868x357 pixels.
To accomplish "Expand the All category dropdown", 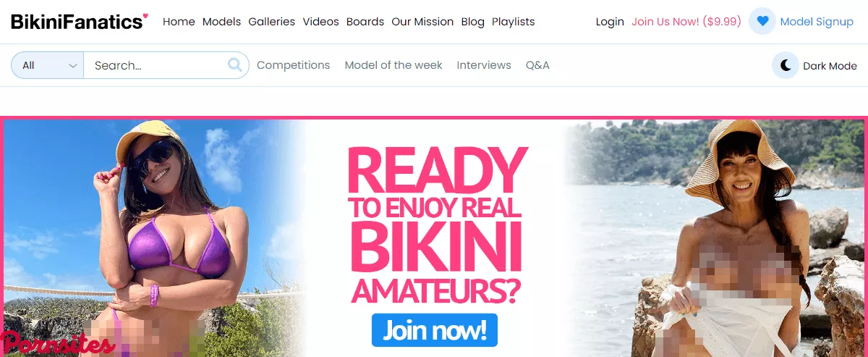I will (x=47, y=65).
